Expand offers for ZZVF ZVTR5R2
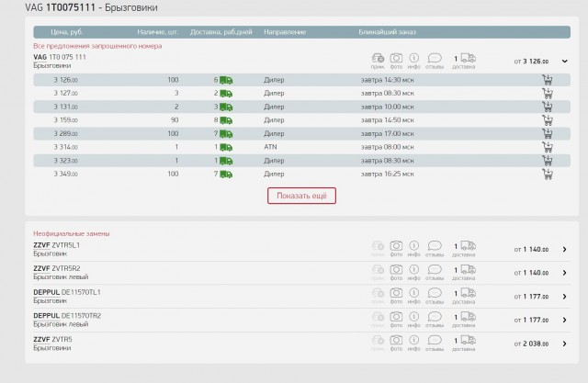The width and height of the screenshot is (588, 383). pos(564,273)
